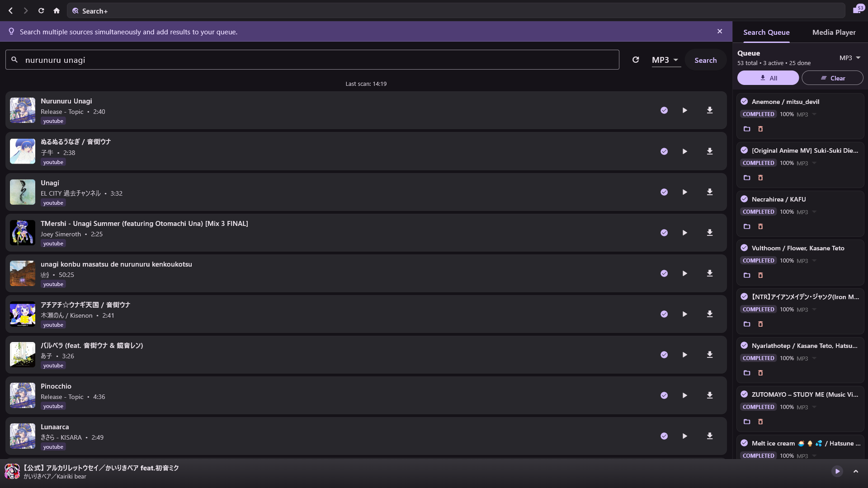The height and width of the screenshot is (488, 868).
Task: Toggle the check mark on Lunaarca row
Action: tap(664, 436)
